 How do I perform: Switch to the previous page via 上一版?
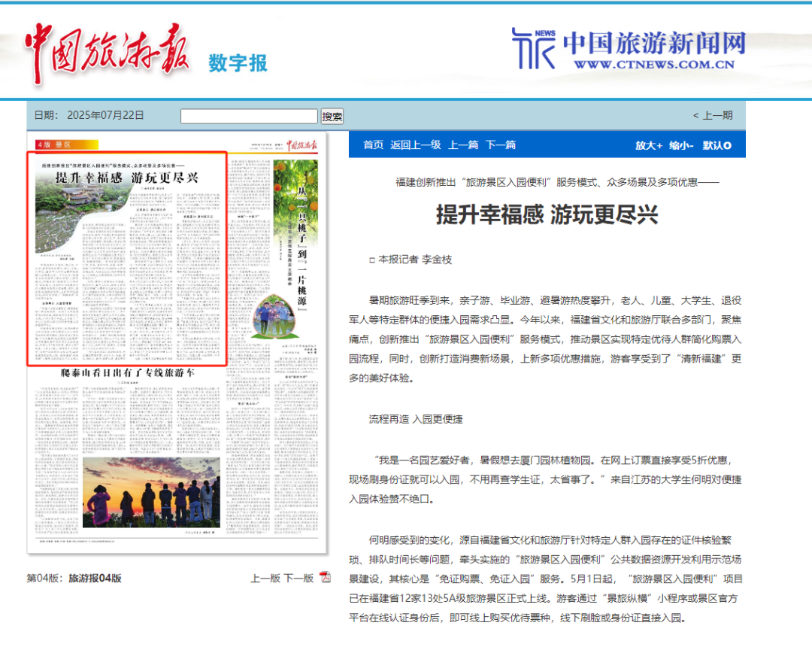pyautogui.click(x=265, y=578)
